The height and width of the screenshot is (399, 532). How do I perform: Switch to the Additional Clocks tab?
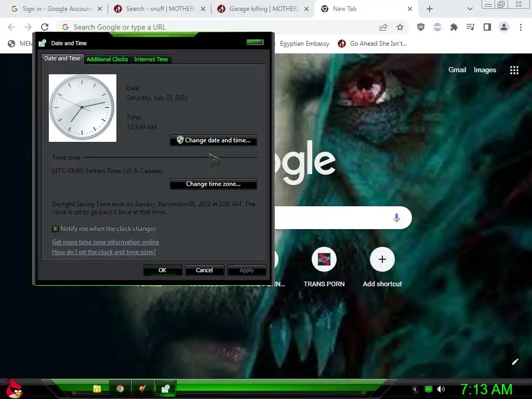pyautogui.click(x=107, y=59)
